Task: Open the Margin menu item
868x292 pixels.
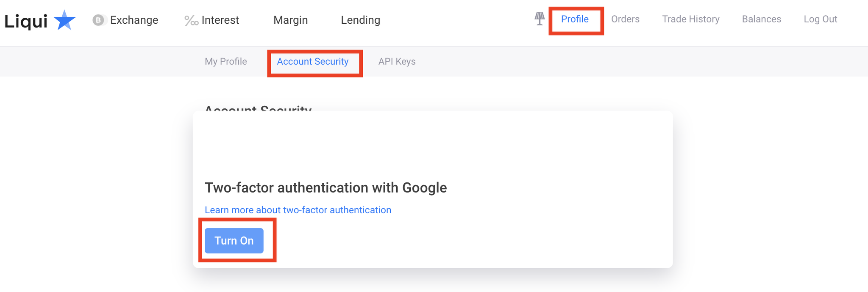Action: pos(291,20)
